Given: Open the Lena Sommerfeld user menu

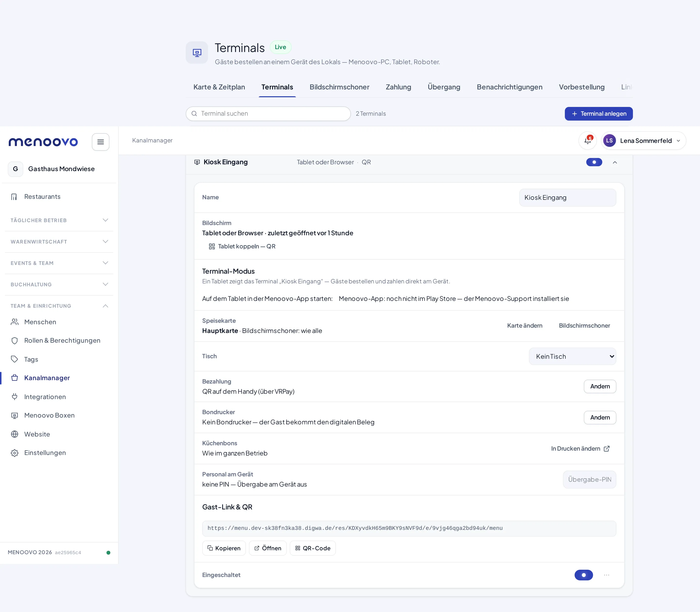Looking at the screenshot, I should click(x=643, y=141).
